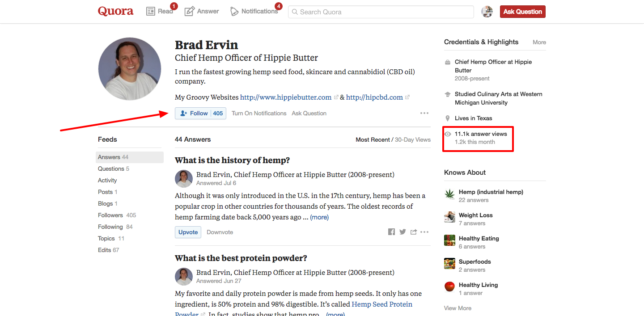Open question What is the history of hemp?
The width and height of the screenshot is (644, 316).
(x=233, y=160)
